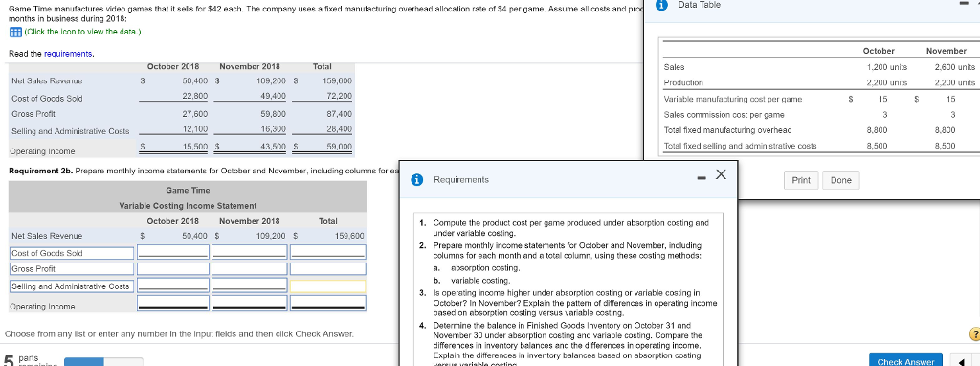Focus November 2018 Selling and Administrative Costs input

coord(250,286)
